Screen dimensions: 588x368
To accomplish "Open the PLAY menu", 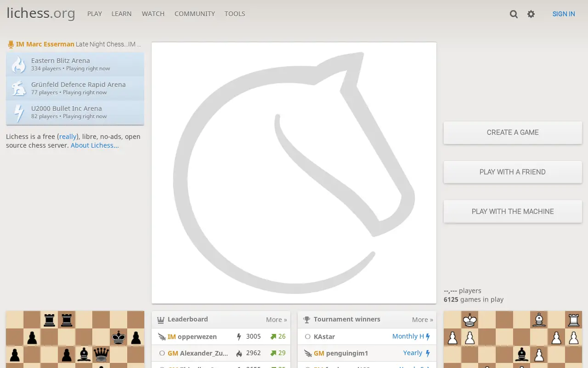I will coord(95,14).
